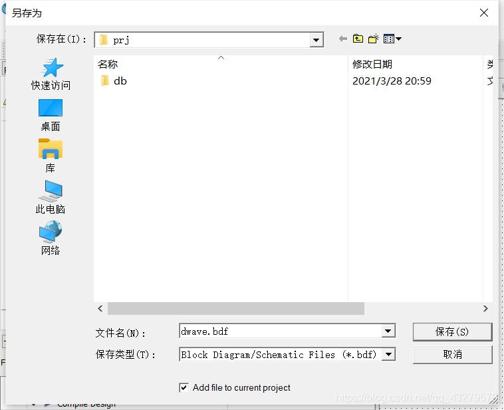The image size is (504, 410).
Task: Click the horizontal scrollbar thumb
Action: tap(236, 309)
